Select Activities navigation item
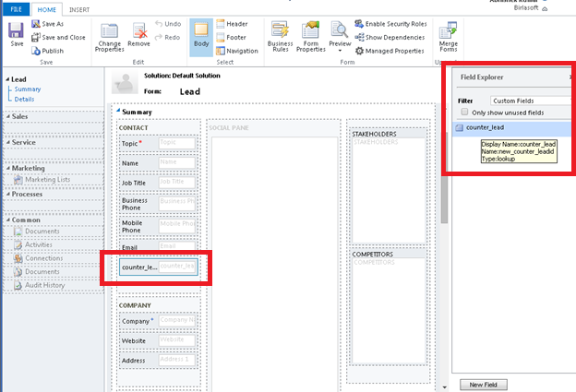The height and width of the screenshot is (392, 576). click(33, 244)
